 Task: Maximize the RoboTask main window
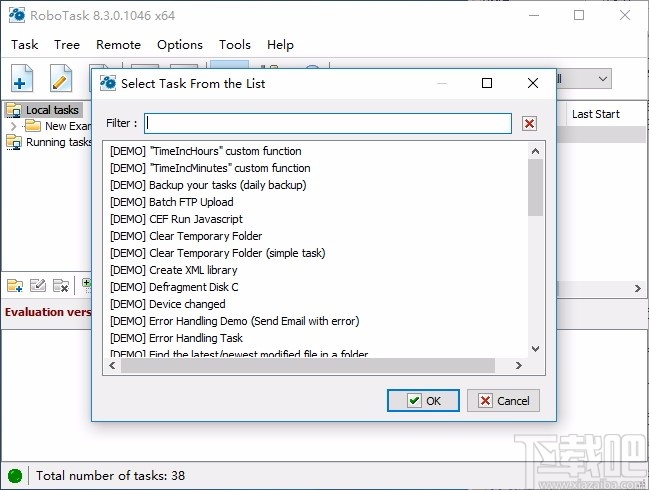click(579, 15)
